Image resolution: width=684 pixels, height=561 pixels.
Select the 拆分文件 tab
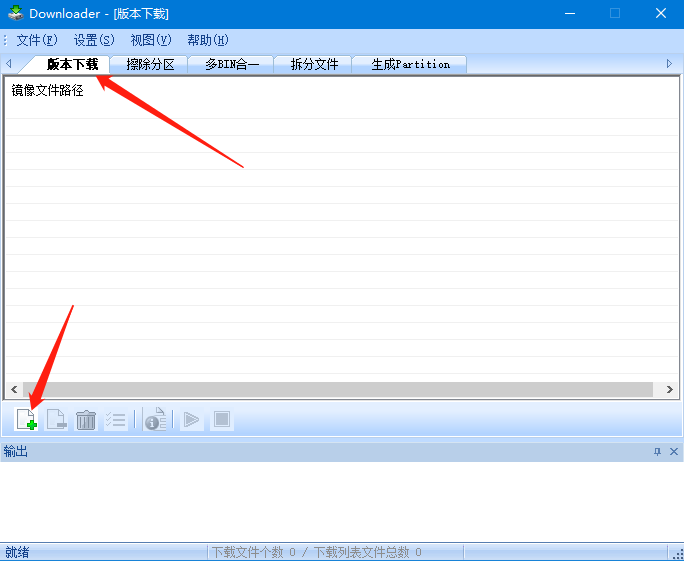pos(314,64)
